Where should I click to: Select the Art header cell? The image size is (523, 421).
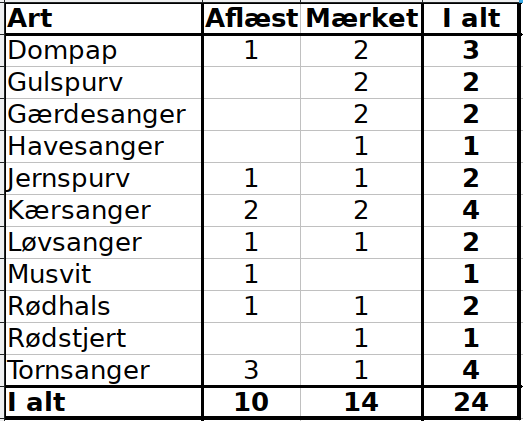click(x=104, y=18)
